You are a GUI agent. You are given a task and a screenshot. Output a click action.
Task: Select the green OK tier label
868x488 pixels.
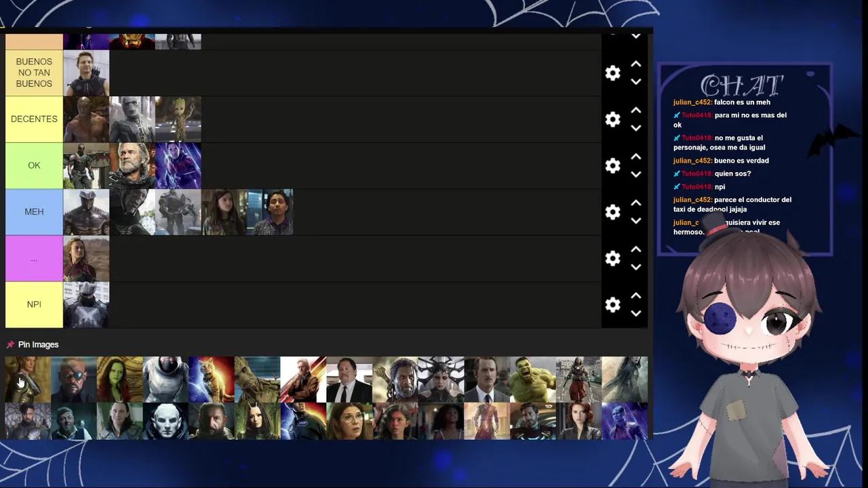34,165
